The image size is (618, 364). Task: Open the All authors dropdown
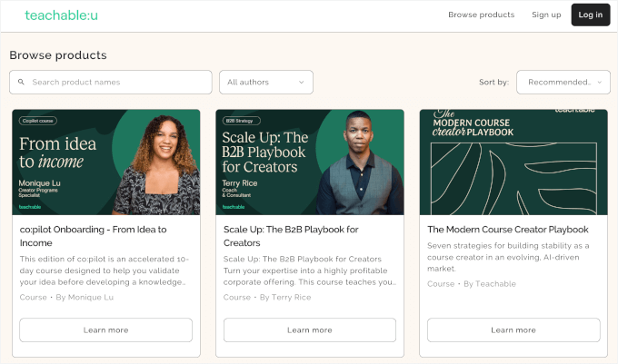[x=265, y=82]
